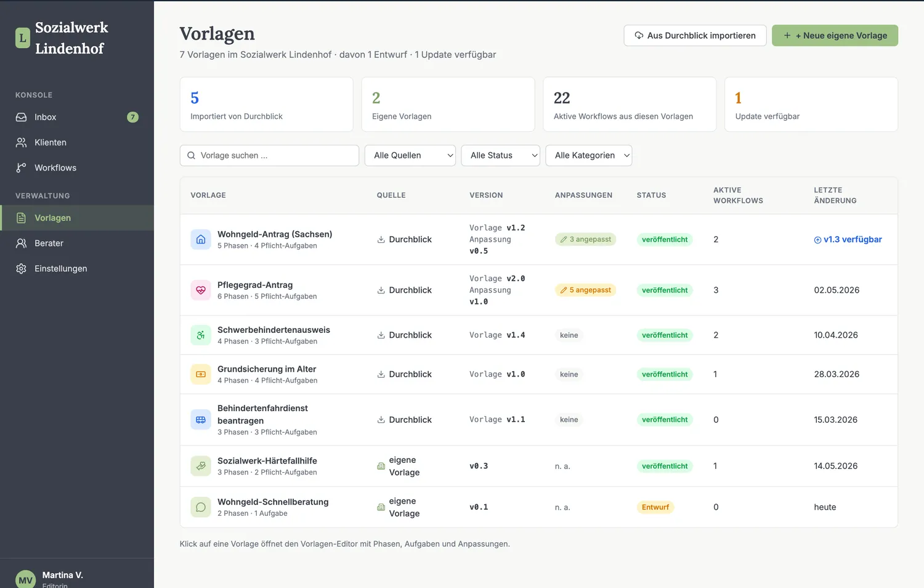Click Durchblick download icon in Pflegegrad-Antrag row
924x588 pixels.
click(x=381, y=290)
